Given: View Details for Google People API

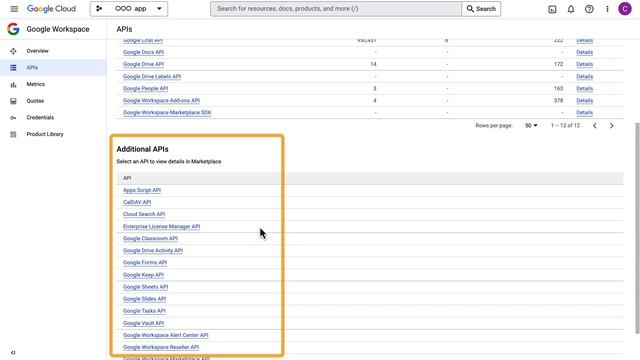Looking at the screenshot, I should click(x=584, y=89).
